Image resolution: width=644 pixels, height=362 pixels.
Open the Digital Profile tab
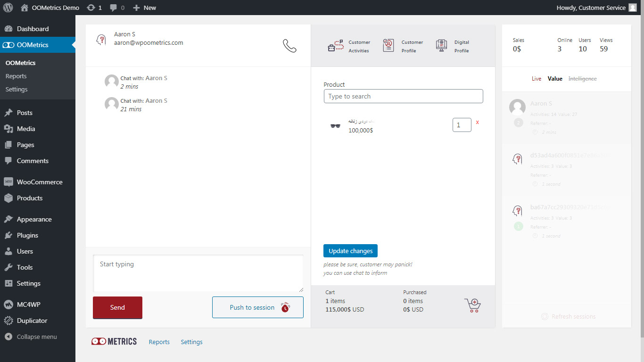click(x=452, y=46)
